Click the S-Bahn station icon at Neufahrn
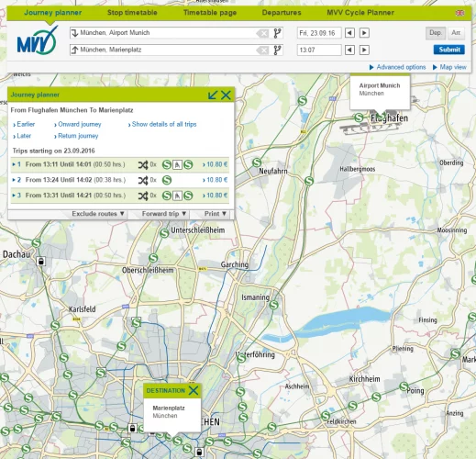 click(257, 162)
